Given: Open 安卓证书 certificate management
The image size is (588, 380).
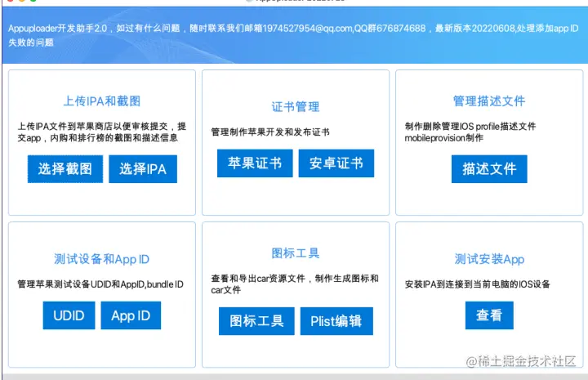Looking at the screenshot, I should pos(336,163).
